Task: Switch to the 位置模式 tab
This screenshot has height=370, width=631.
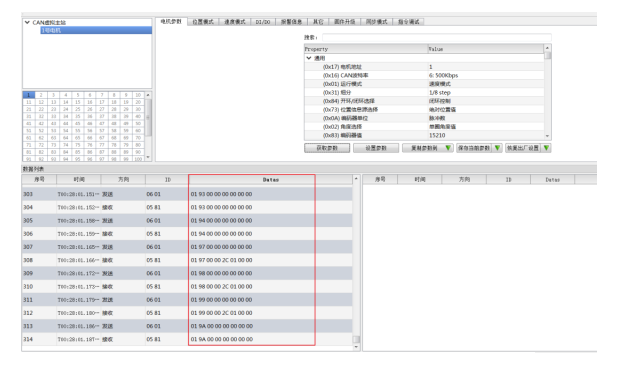Action: (x=203, y=22)
